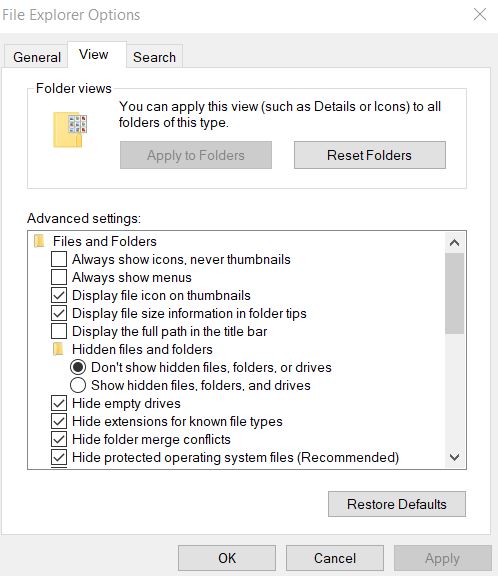Select Don't show hidden files radio button
This screenshot has width=498, height=576.
point(78,367)
